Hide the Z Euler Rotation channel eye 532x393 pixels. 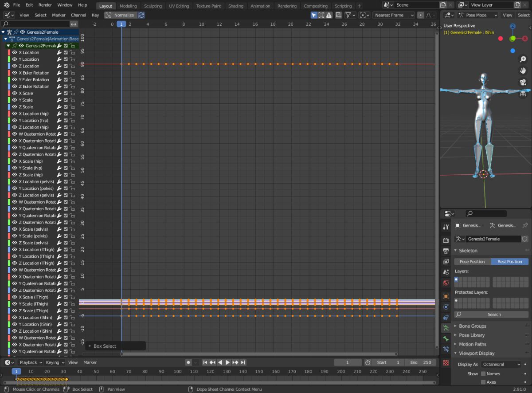(15, 86)
